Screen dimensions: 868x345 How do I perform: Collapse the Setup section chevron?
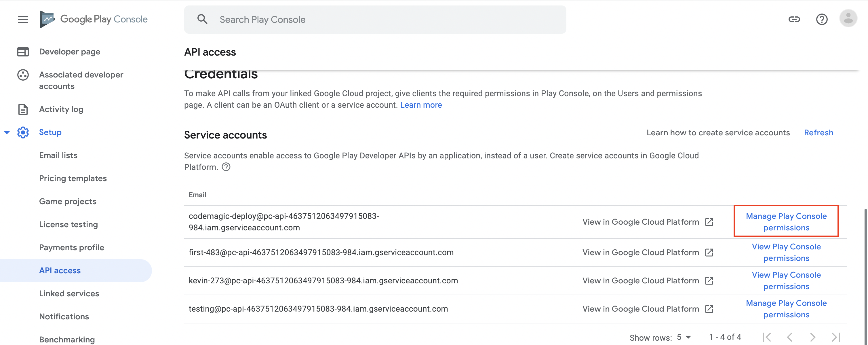click(x=7, y=132)
